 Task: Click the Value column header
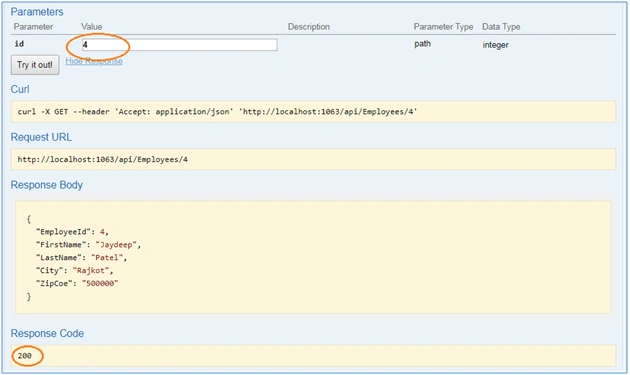click(x=92, y=27)
